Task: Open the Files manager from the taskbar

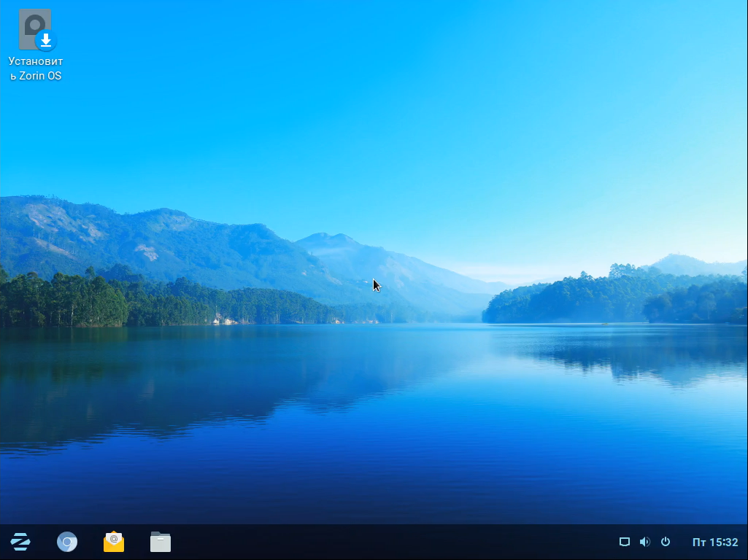Action: coord(161,542)
